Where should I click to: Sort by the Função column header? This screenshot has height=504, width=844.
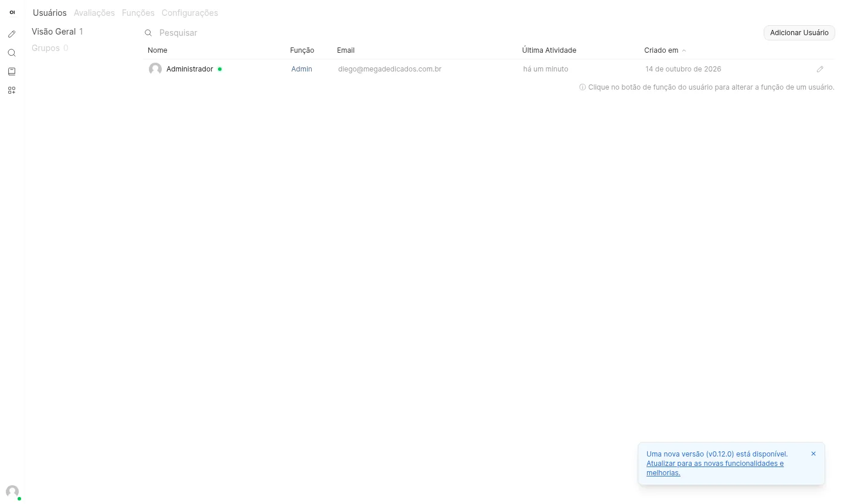302,50
